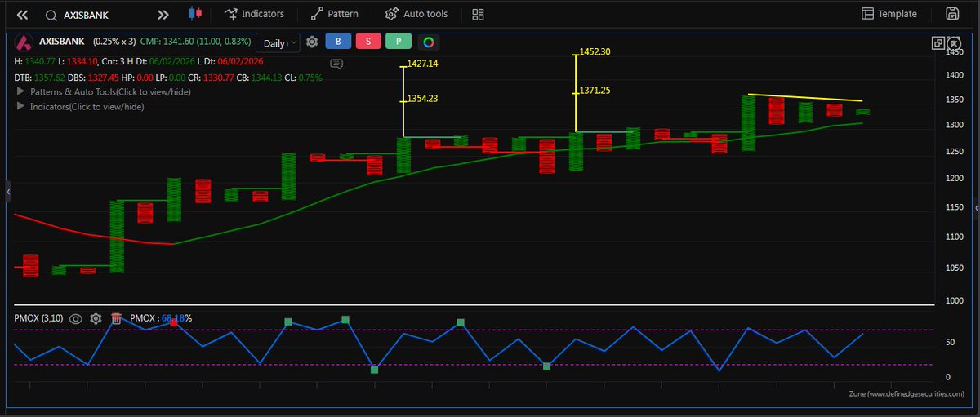Open the chart layout grid icon
980x417 pixels.
[x=479, y=15]
